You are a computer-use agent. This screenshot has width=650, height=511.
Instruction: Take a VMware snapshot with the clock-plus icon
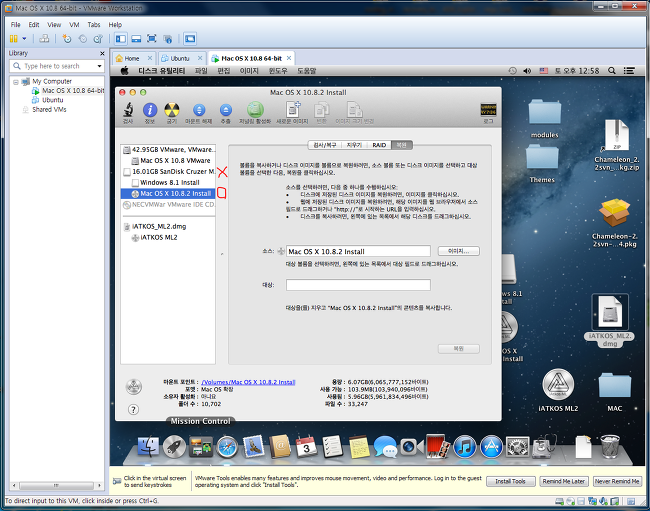click(x=67, y=39)
